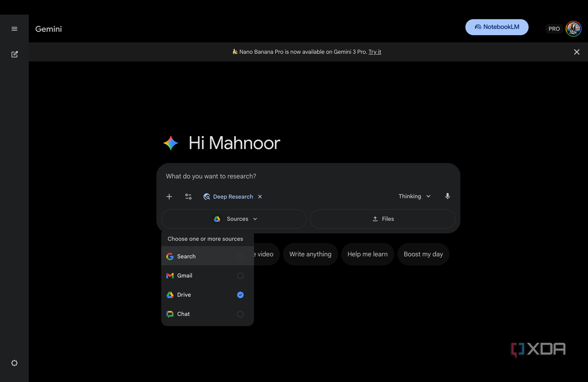Remove the Deep Research chip via its X
Image resolution: width=588 pixels, height=382 pixels.
click(x=260, y=196)
